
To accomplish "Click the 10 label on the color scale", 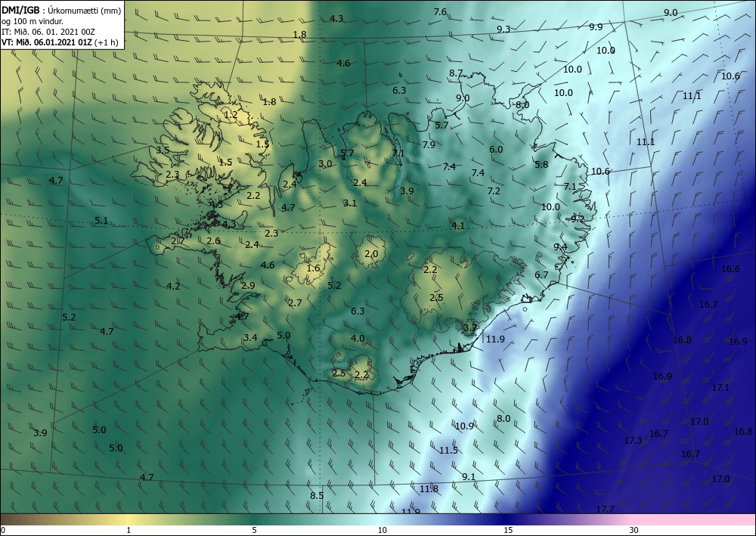I will (383, 530).
